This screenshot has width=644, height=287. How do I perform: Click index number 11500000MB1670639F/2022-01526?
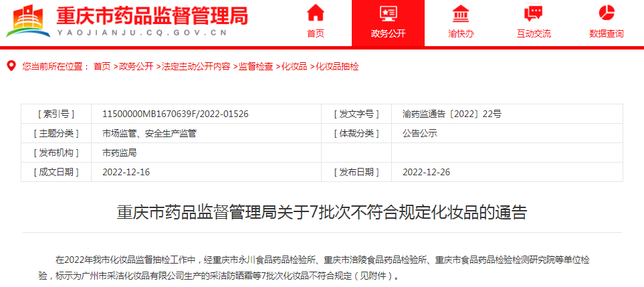pyautogui.click(x=175, y=114)
